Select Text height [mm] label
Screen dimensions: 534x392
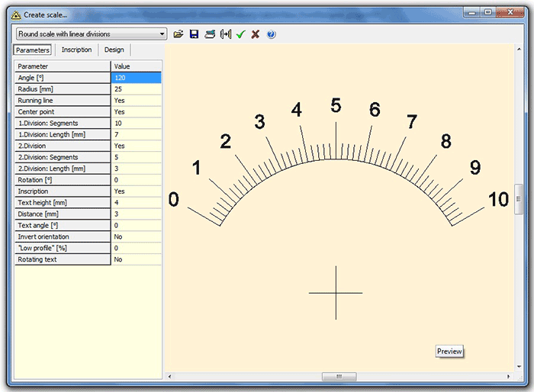[63, 203]
